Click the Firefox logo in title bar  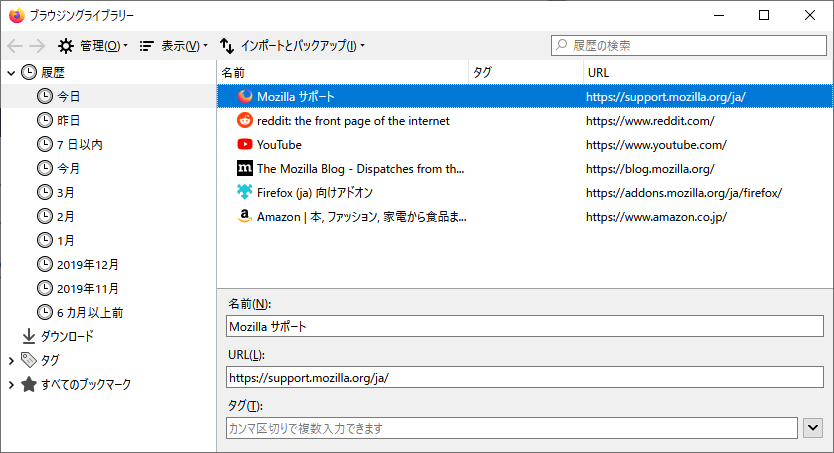pyautogui.click(x=16, y=15)
